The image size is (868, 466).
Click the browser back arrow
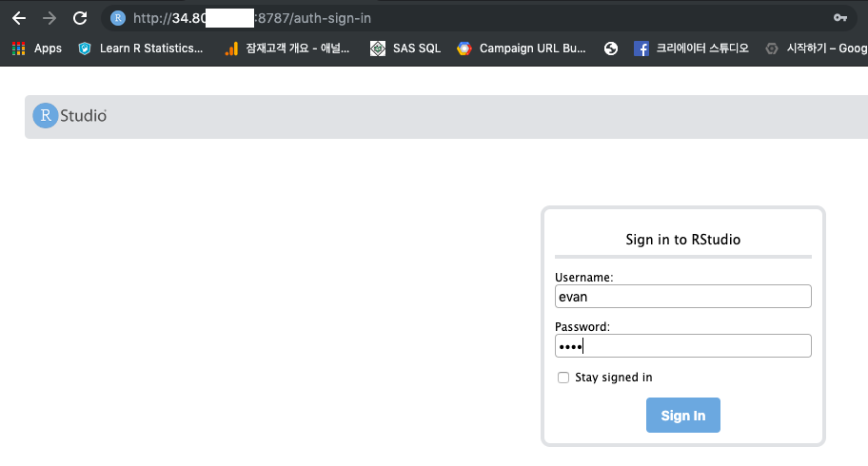click(x=19, y=18)
